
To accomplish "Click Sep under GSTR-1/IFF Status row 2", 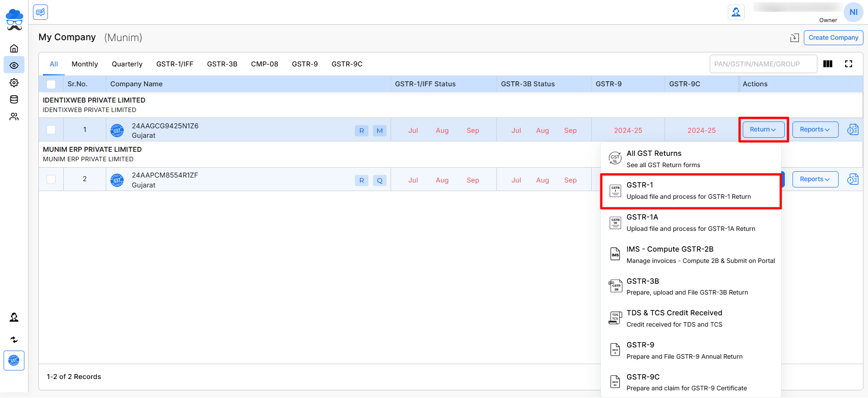I will pyautogui.click(x=473, y=180).
